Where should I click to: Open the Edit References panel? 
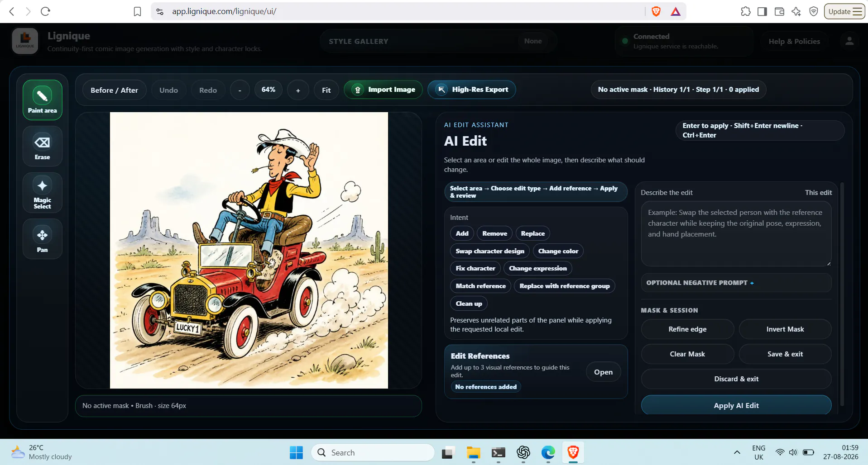pos(603,372)
